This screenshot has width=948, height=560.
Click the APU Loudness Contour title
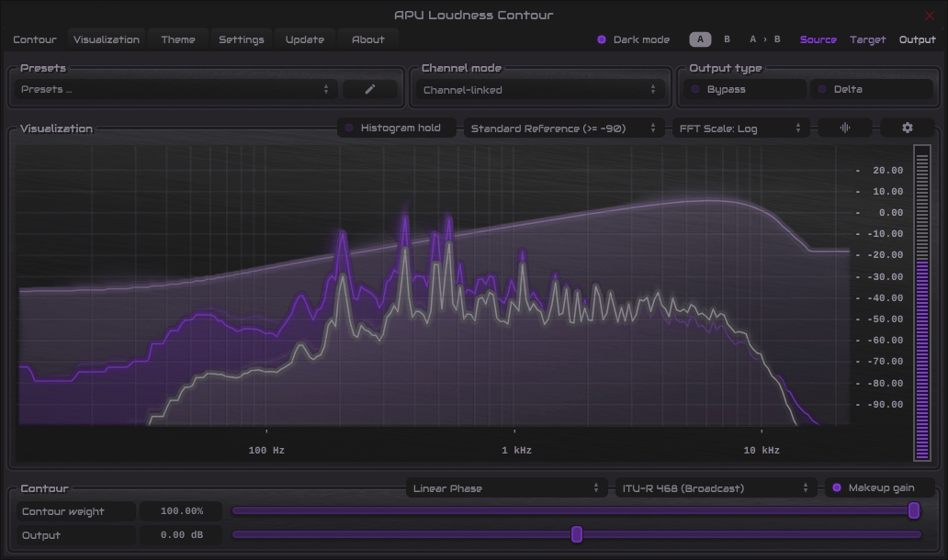[473, 15]
